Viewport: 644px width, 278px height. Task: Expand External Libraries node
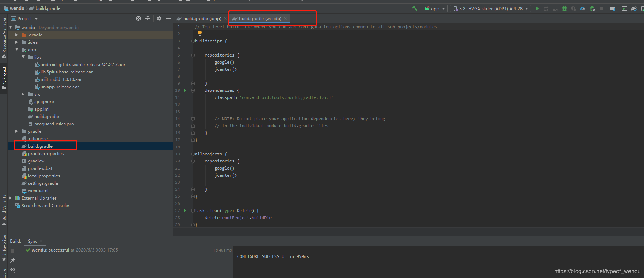click(x=10, y=198)
